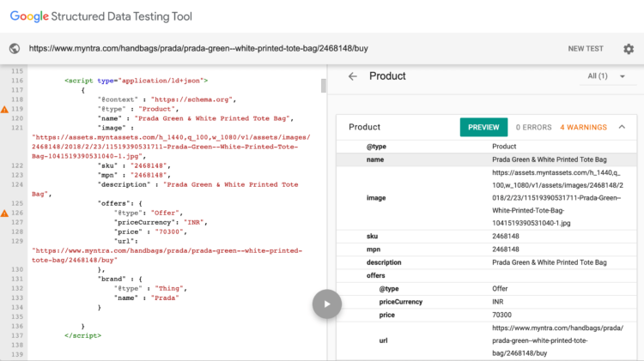644x361 pixels.
Task: Click the offers url row
Action: (487, 340)
